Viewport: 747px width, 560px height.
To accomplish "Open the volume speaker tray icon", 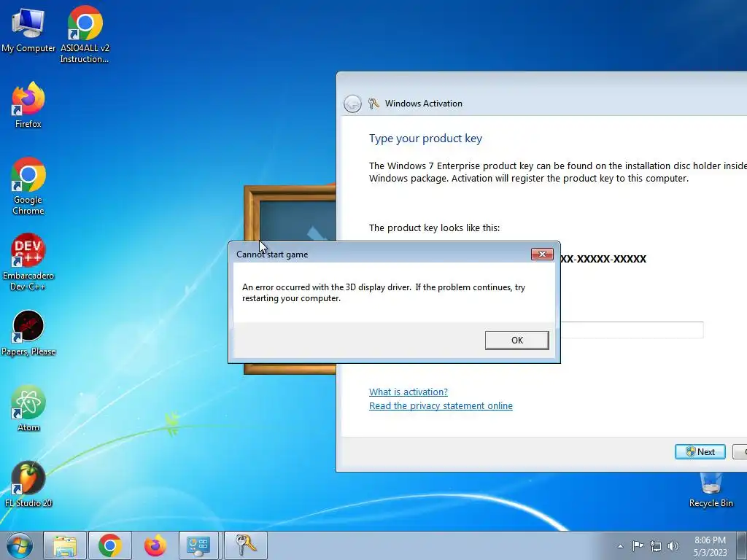I will pyautogui.click(x=673, y=546).
